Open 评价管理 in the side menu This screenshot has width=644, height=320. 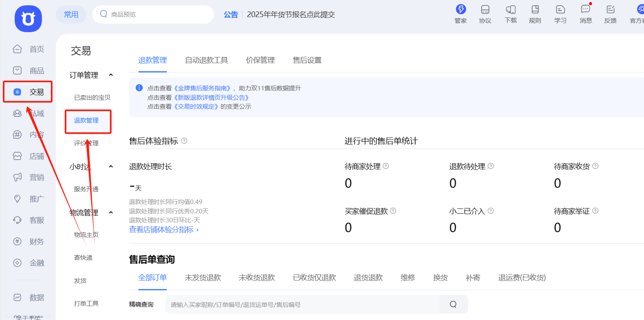[86, 143]
